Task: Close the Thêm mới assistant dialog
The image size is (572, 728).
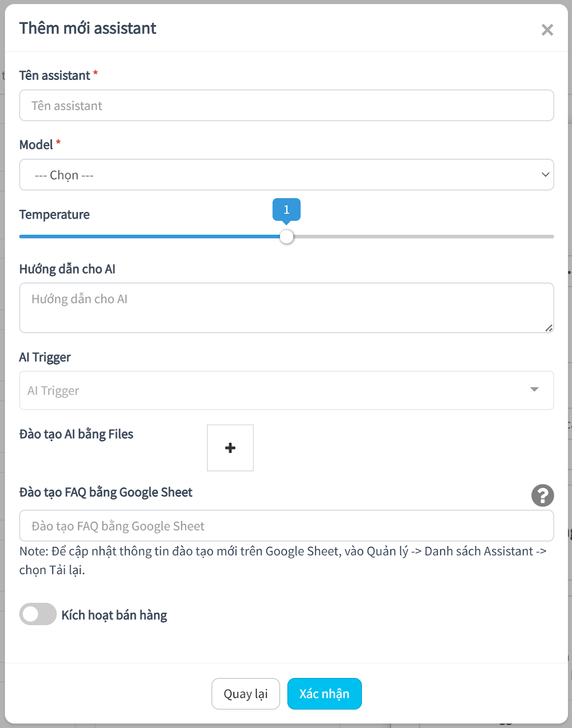Action: tap(547, 30)
